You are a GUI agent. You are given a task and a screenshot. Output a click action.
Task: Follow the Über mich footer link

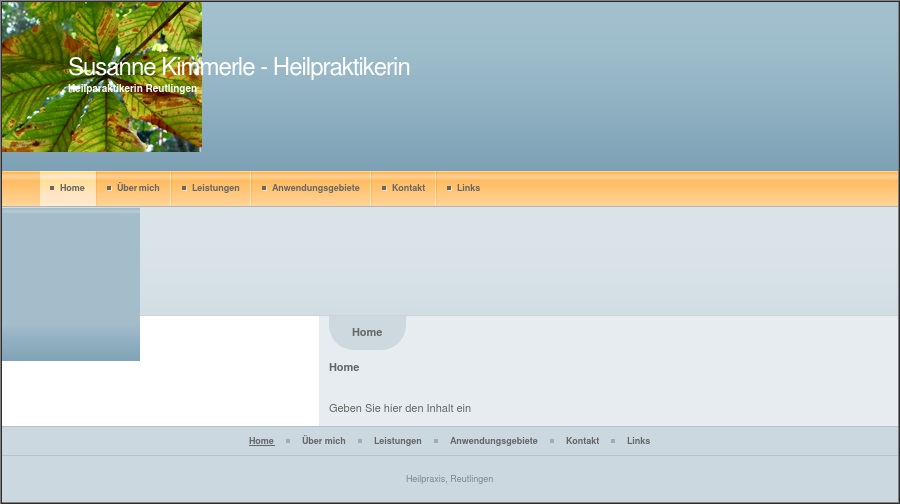324,441
